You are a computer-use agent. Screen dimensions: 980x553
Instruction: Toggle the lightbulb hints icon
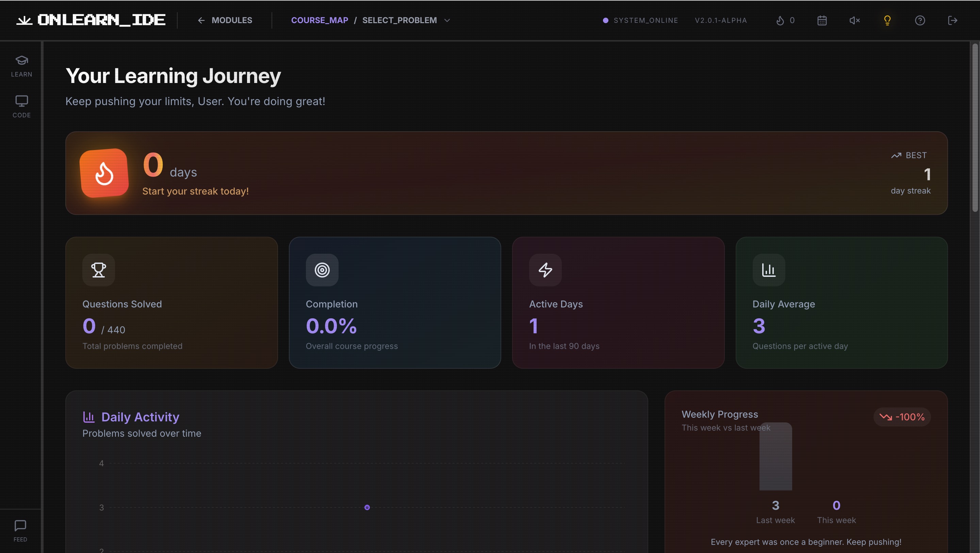[x=887, y=20]
